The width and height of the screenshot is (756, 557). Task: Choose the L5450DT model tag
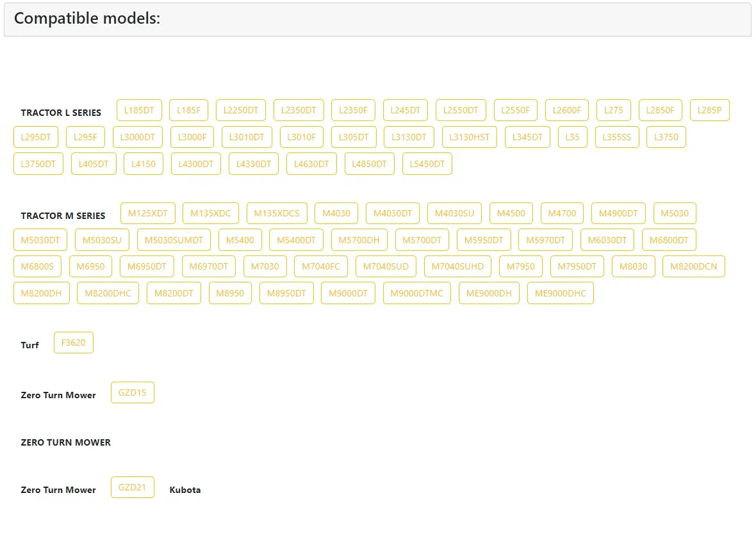[x=427, y=164]
